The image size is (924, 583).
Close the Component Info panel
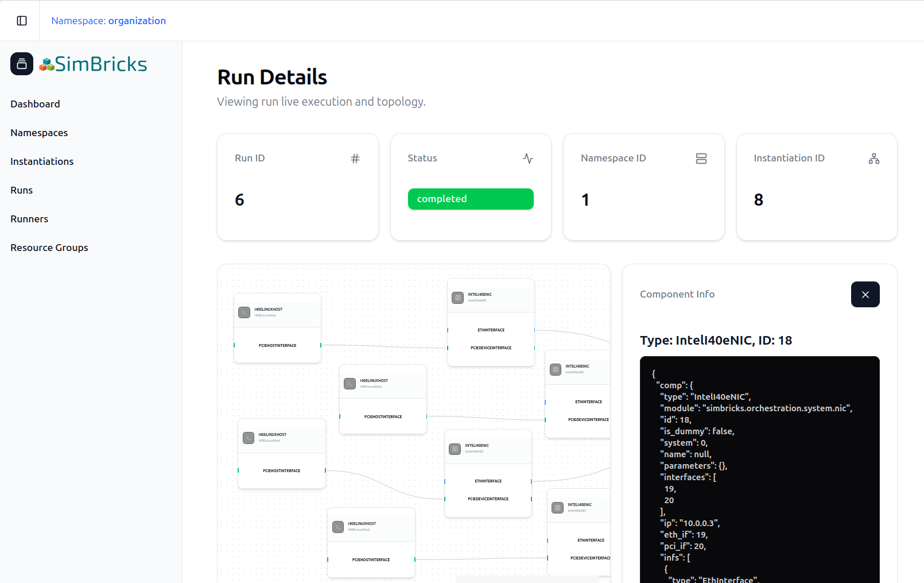click(x=865, y=295)
